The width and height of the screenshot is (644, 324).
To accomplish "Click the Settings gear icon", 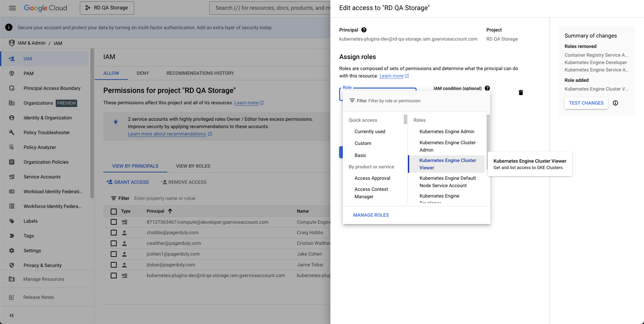I will coord(12,251).
